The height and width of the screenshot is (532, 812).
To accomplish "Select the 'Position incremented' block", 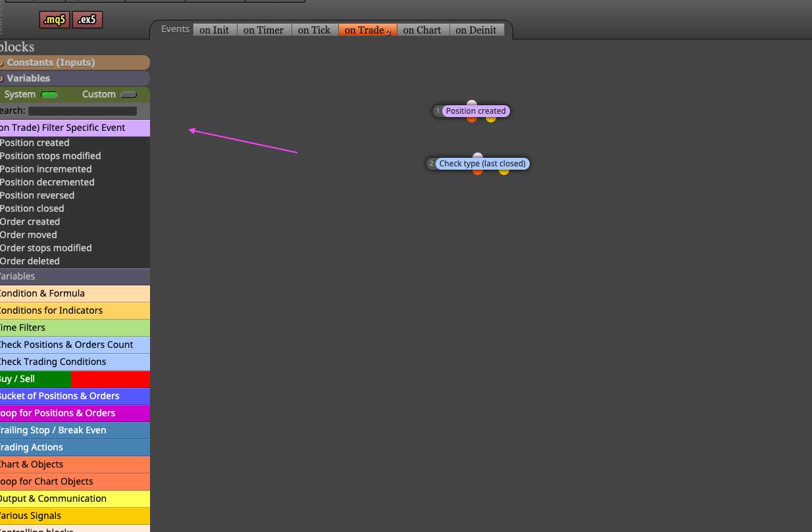I will click(46, 169).
